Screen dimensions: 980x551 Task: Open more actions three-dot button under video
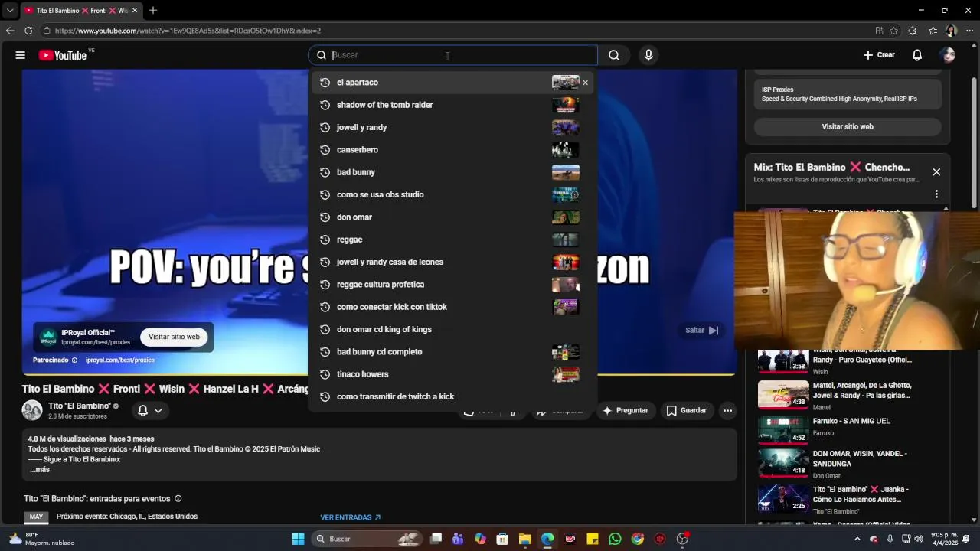(728, 411)
